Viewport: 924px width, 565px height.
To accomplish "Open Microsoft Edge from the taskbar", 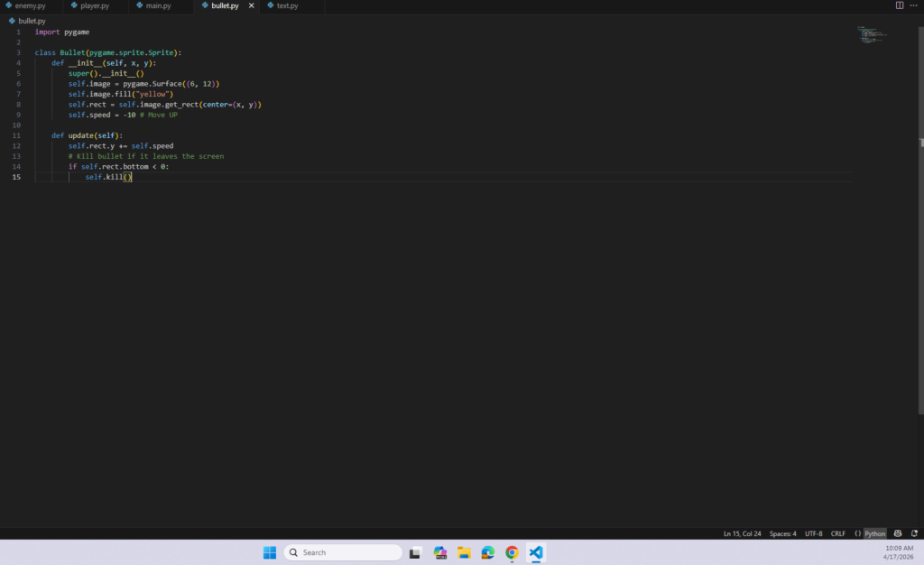I will pyautogui.click(x=488, y=552).
